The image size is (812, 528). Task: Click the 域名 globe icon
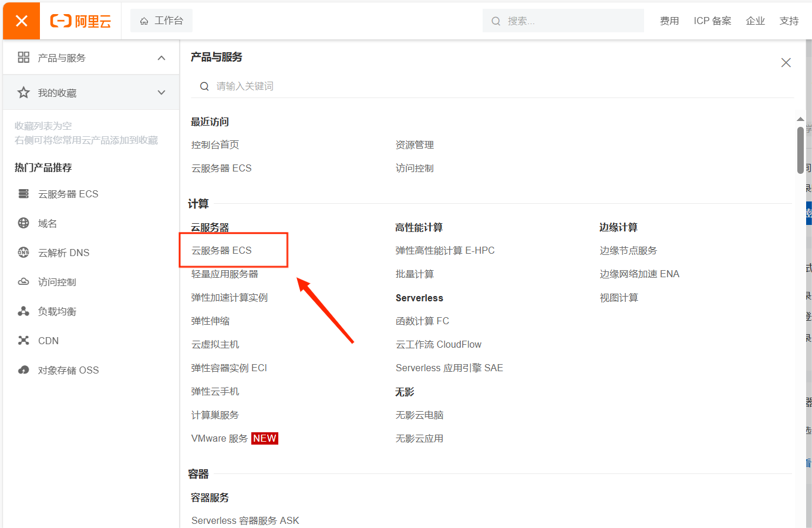coord(23,223)
